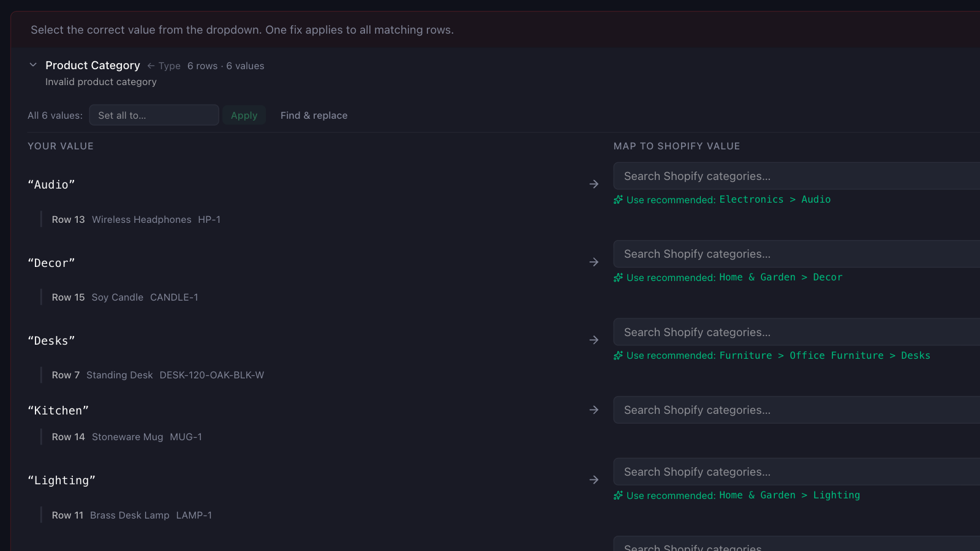Open the 'Set all to...' dropdown

(154, 115)
